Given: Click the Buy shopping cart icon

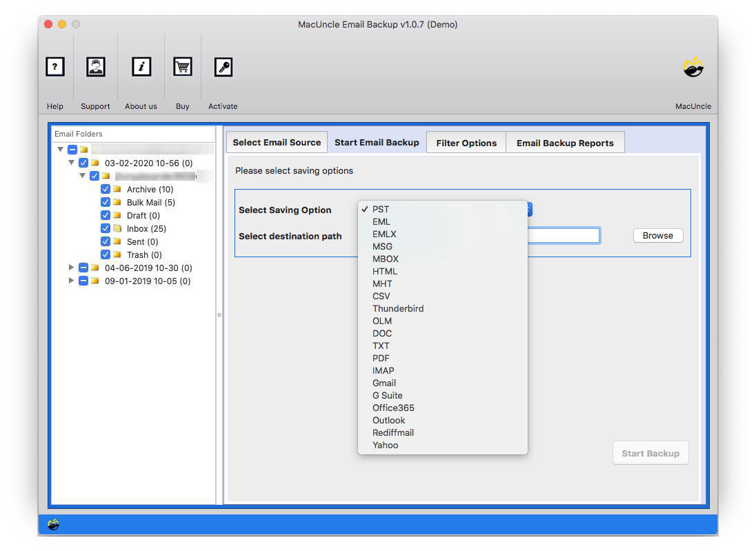Looking at the screenshot, I should point(182,67).
